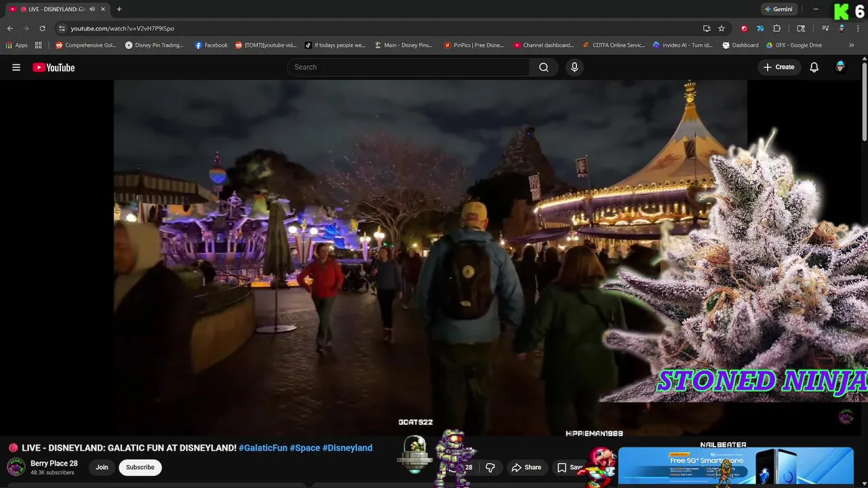The image size is (868, 488).
Task: Click the channel watermark on the video
Action: [x=846, y=417]
